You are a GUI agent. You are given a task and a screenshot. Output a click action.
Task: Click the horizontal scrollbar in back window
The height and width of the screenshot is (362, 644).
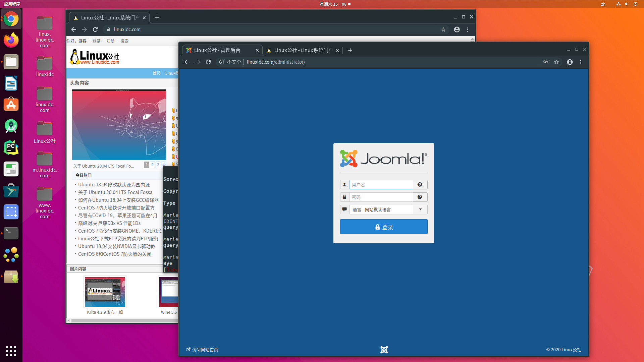(124, 320)
